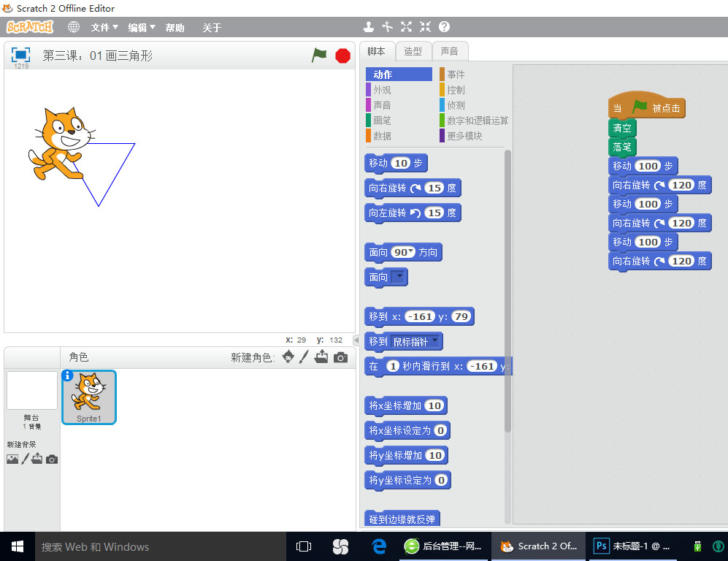Upload sprite from file

pos(321,357)
